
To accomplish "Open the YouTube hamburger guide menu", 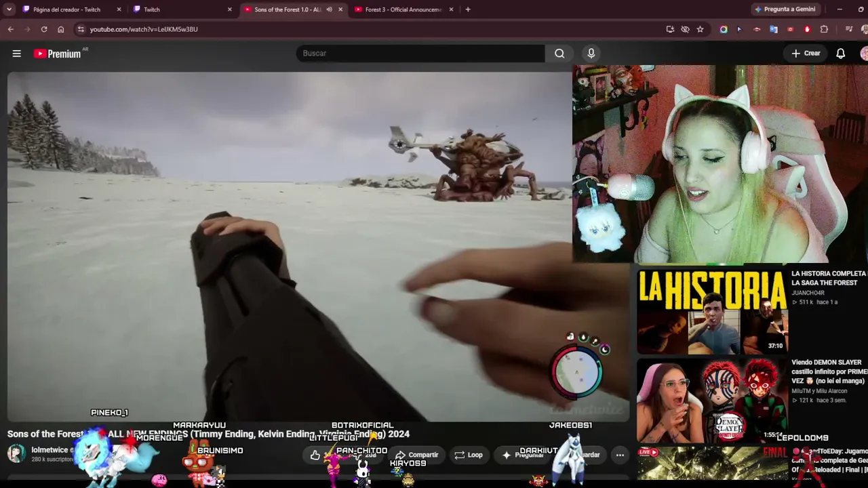I will point(17,54).
